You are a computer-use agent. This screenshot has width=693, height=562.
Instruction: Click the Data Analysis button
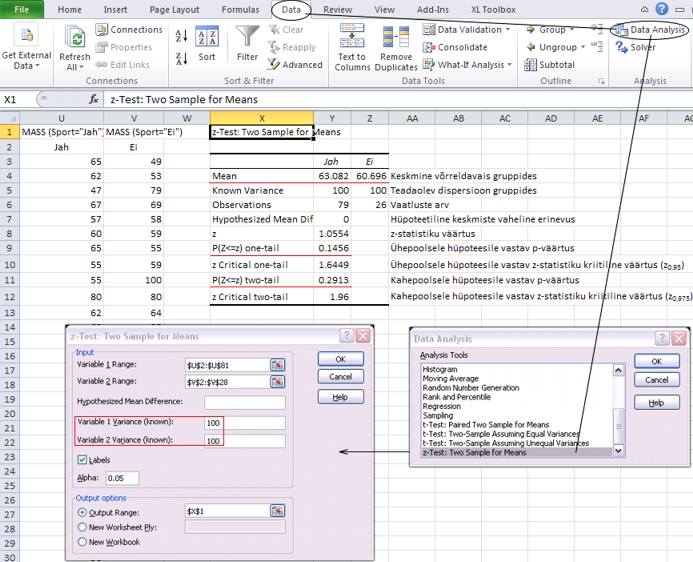[x=650, y=30]
